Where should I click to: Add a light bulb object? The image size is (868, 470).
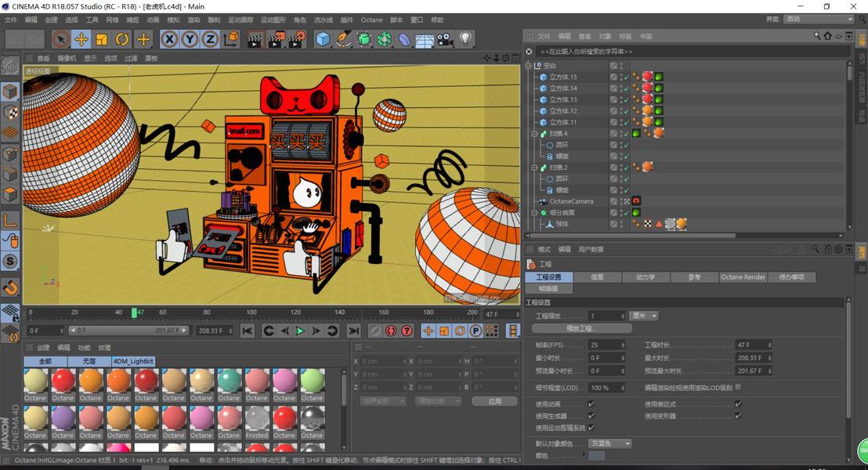pos(466,39)
